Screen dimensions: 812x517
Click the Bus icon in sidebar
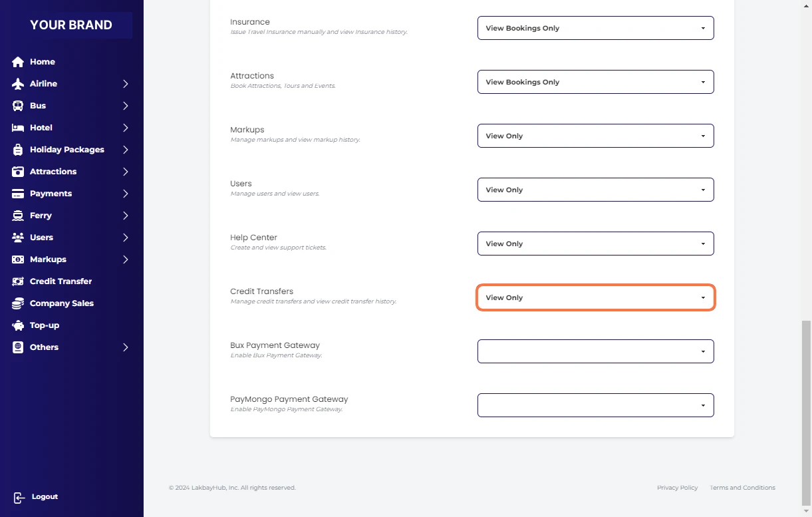tap(18, 106)
